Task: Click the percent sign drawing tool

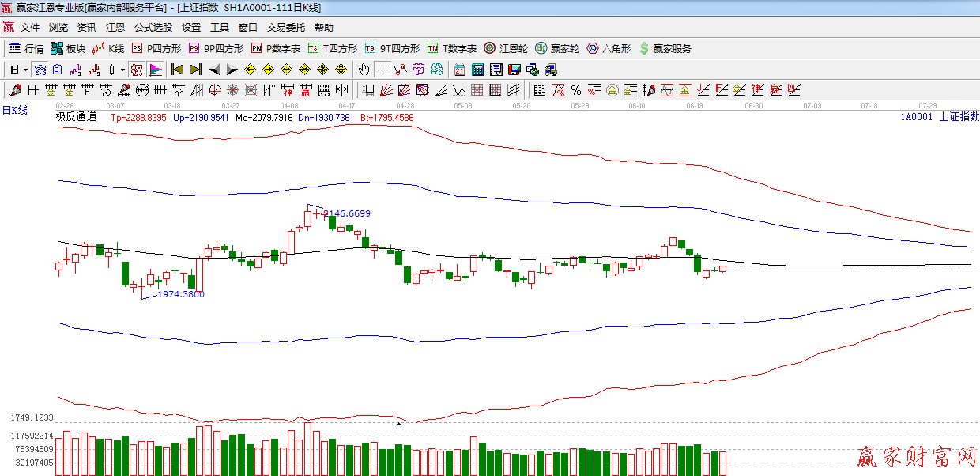Action: [x=576, y=89]
